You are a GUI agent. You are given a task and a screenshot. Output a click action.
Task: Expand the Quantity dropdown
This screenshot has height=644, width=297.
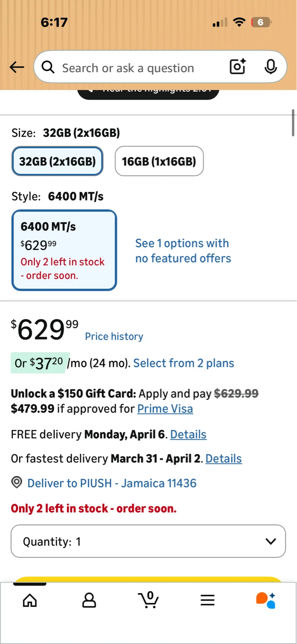(x=148, y=541)
